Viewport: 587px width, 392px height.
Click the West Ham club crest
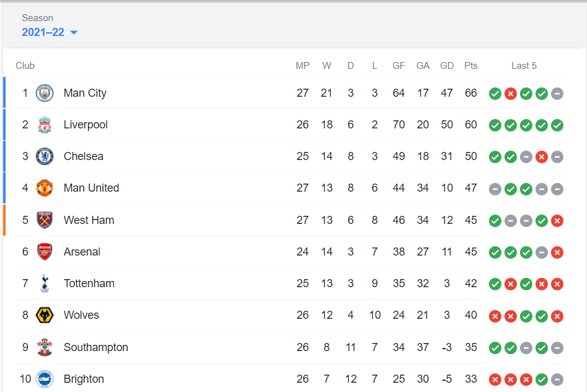click(45, 220)
